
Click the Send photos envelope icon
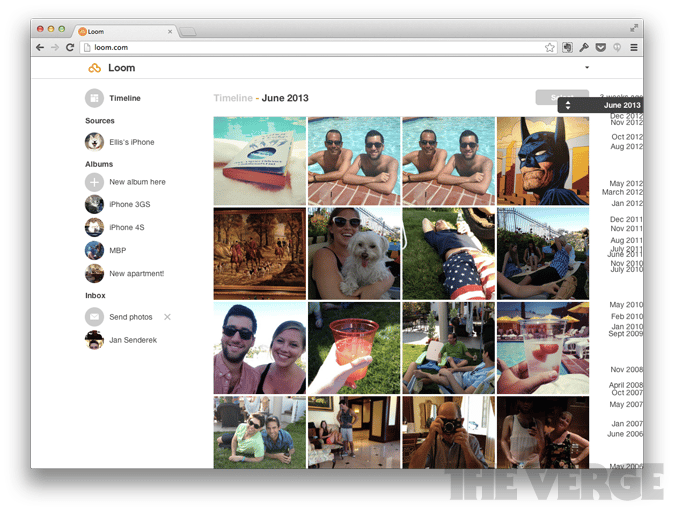[94, 317]
